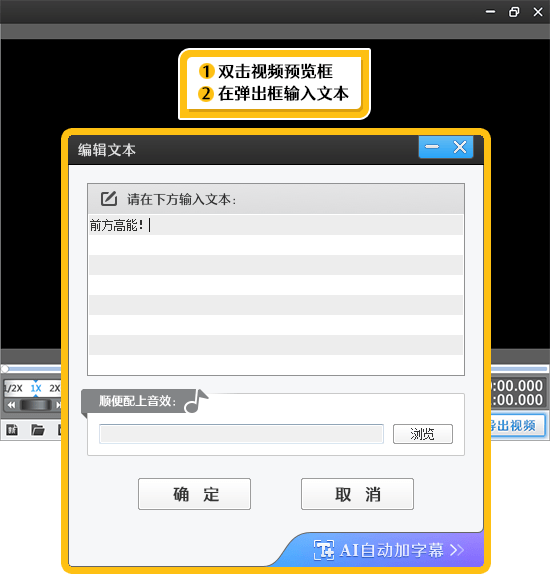Click 浏览 to browse for a sound effect
Viewport: 550px width, 577px height.
click(x=423, y=434)
